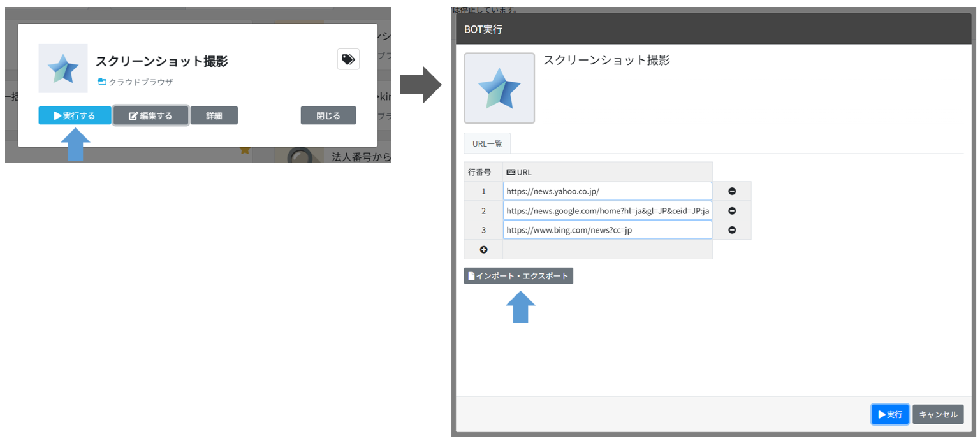
Task: Cancel execution with the キャンセル button
Action: tap(937, 414)
